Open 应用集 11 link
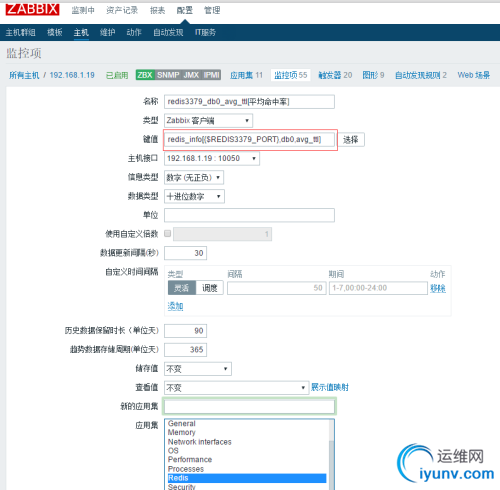The width and height of the screenshot is (500, 490). click(x=246, y=75)
